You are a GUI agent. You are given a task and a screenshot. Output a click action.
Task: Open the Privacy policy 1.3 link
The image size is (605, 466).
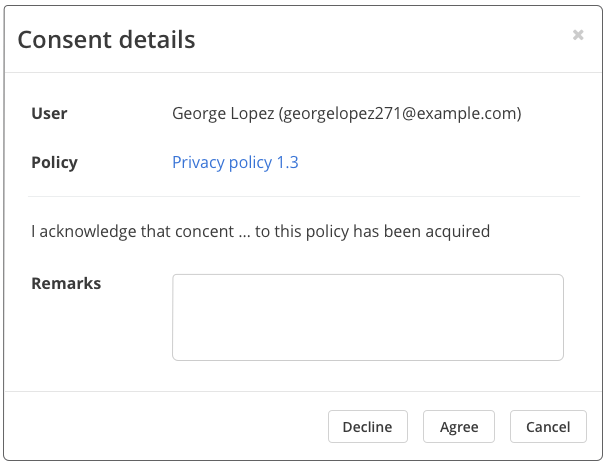pos(235,162)
